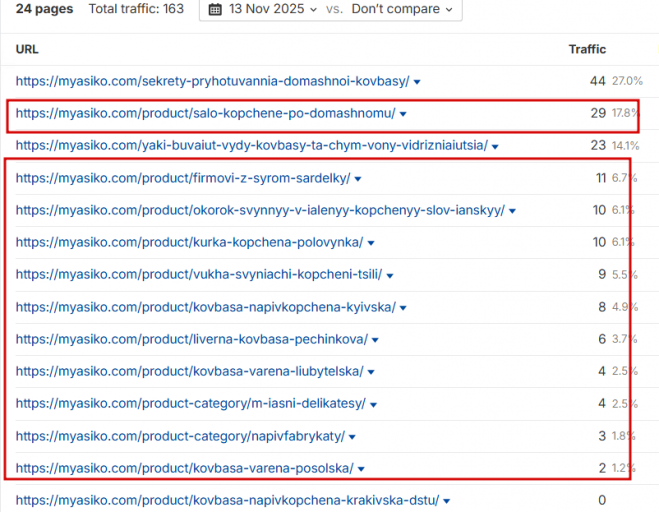Expand arrow next to m-iasni-delikatesy URL

pyautogui.click(x=374, y=405)
